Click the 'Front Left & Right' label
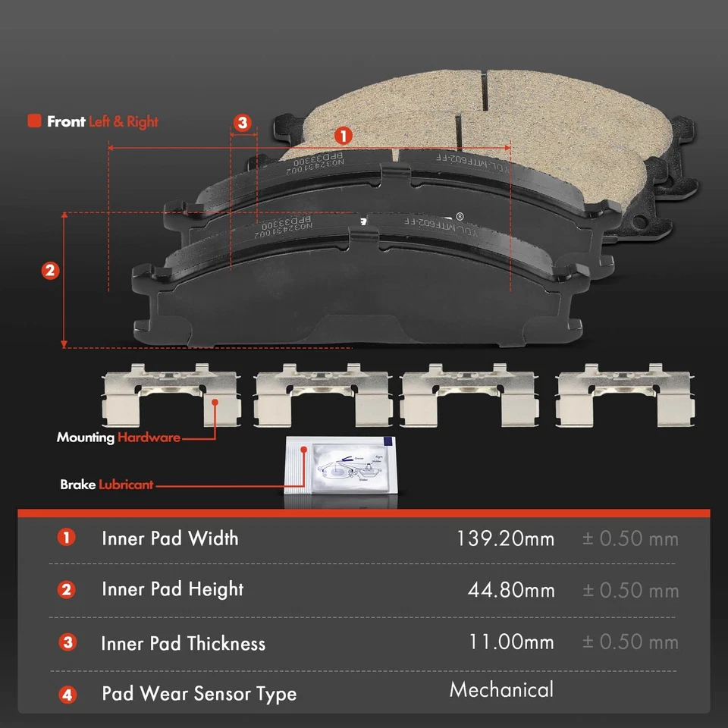The width and height of the screenshot is (728, 728). click(102, 121)
